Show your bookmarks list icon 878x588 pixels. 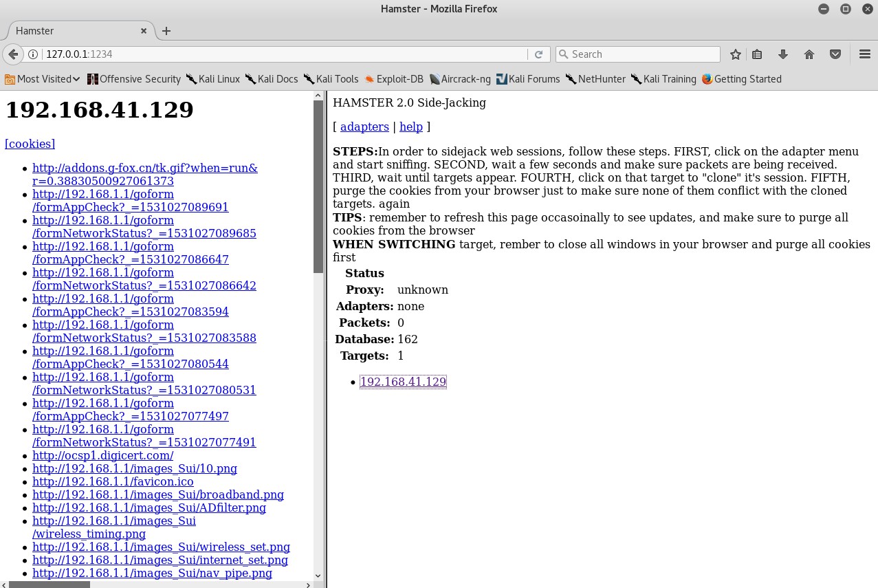click(757, 54)
